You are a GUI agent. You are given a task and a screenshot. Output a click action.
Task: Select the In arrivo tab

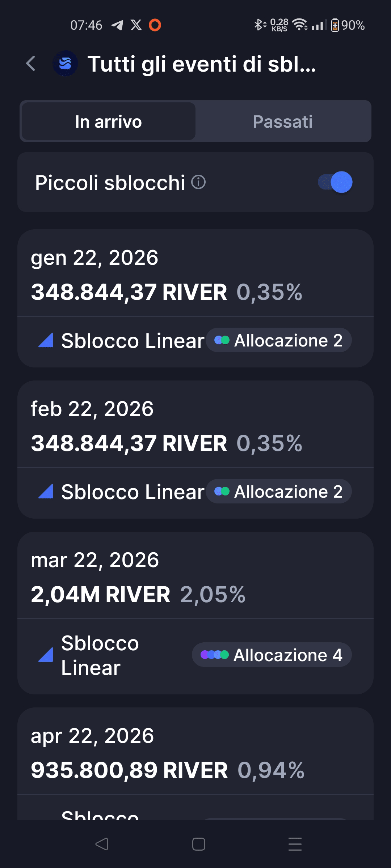pos(109,122)
